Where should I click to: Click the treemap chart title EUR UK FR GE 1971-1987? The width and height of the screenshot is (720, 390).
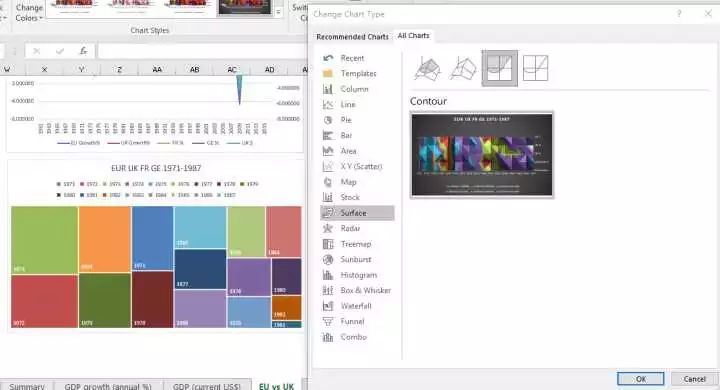pos(156,168)
